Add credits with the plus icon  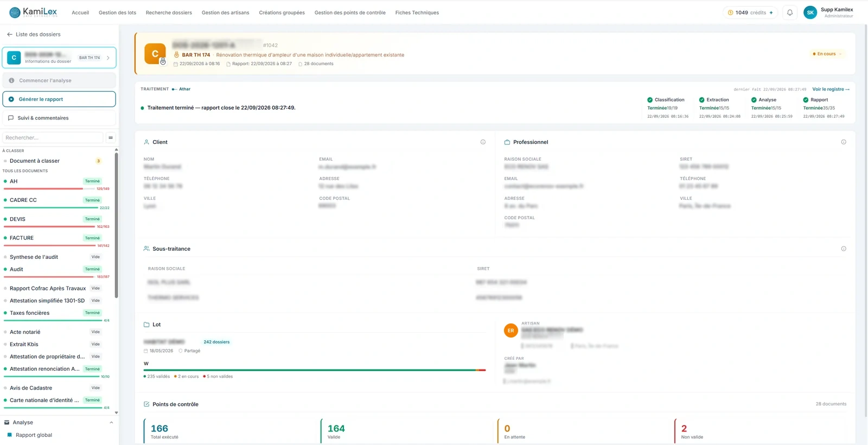click(x=771, y=12)
